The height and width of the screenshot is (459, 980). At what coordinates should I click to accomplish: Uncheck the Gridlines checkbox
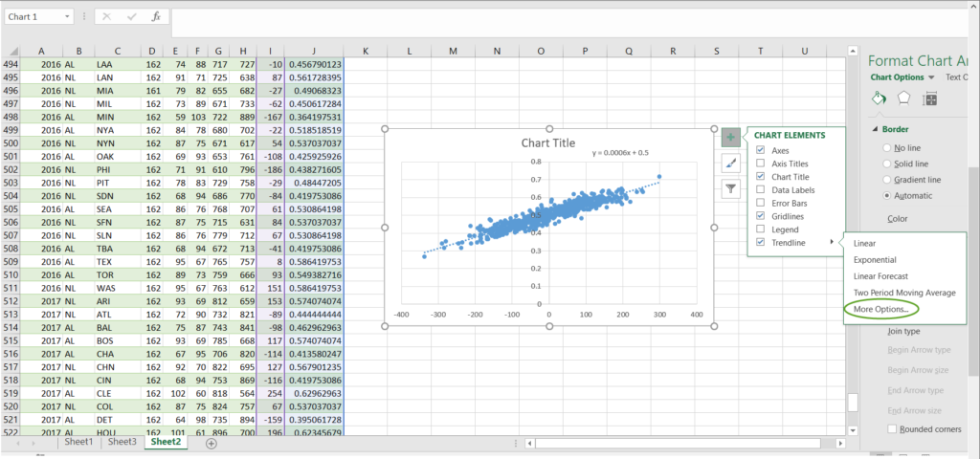click(761, 217)
